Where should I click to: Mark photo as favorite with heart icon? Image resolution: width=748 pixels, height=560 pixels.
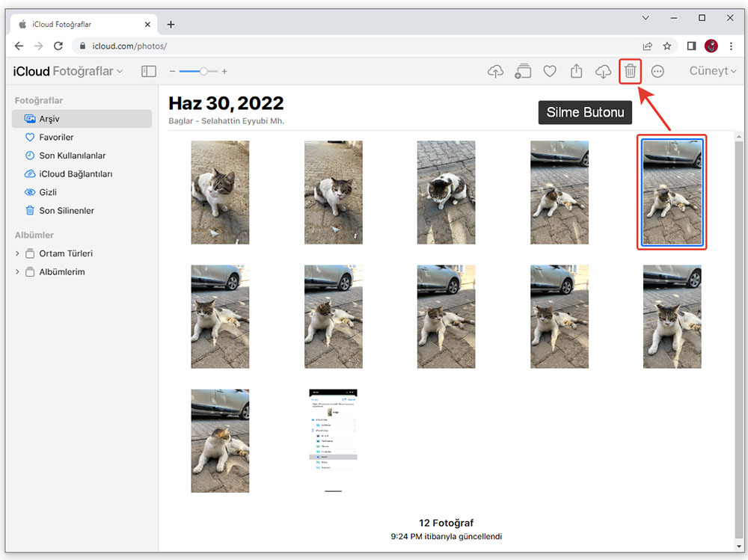(x=550, y=71)
